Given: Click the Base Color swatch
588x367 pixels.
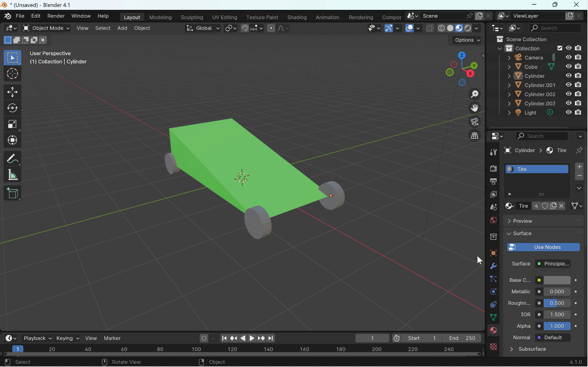Looking at the screenshot, I should tap(557, 281).
